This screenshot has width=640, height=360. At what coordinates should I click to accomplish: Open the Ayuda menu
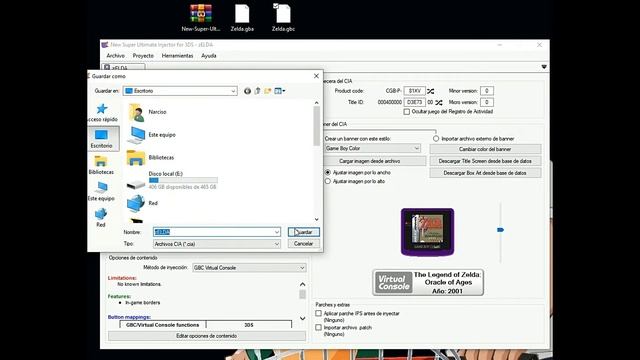209,56
